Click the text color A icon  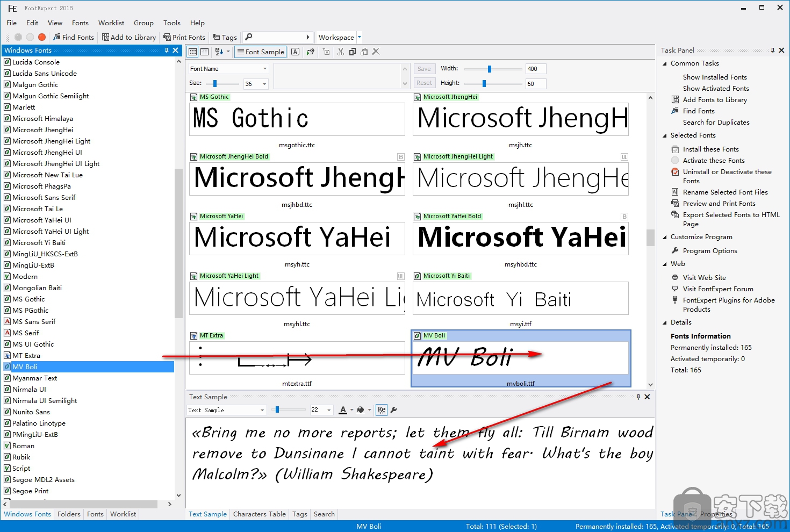click(x=343, y=410)
